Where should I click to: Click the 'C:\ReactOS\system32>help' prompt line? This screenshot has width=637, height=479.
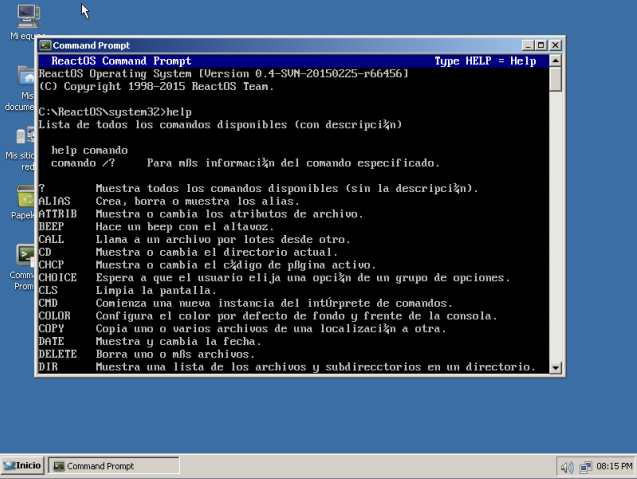coord(115,112)
